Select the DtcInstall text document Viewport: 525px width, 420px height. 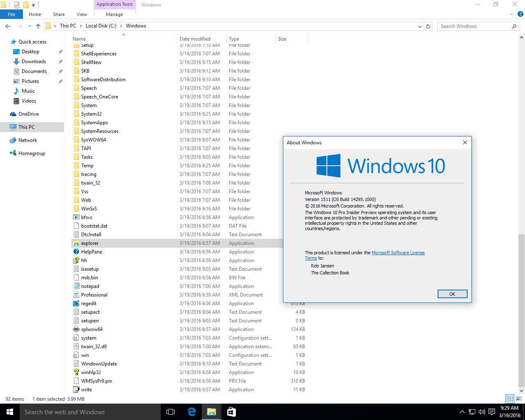(x=91, y=235)
